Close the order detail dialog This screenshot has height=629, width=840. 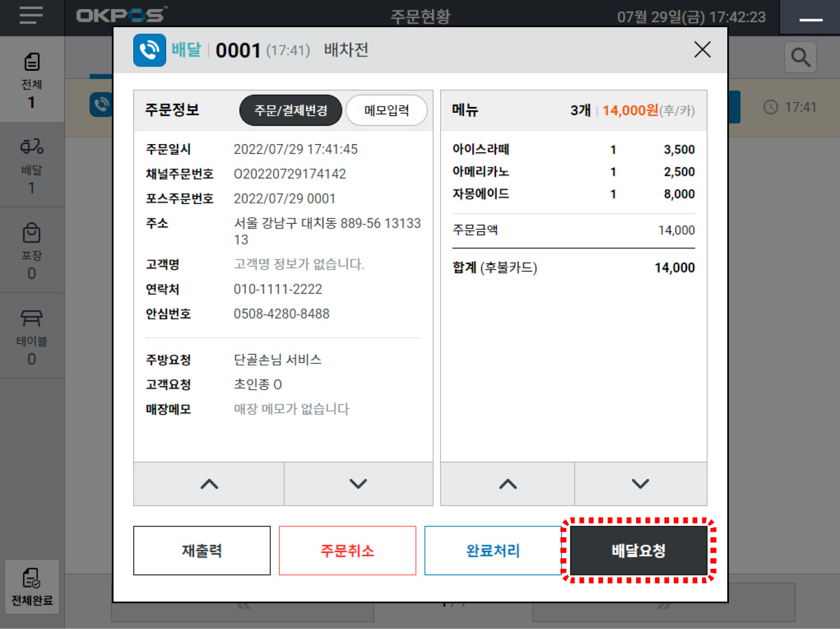[702, 50]
